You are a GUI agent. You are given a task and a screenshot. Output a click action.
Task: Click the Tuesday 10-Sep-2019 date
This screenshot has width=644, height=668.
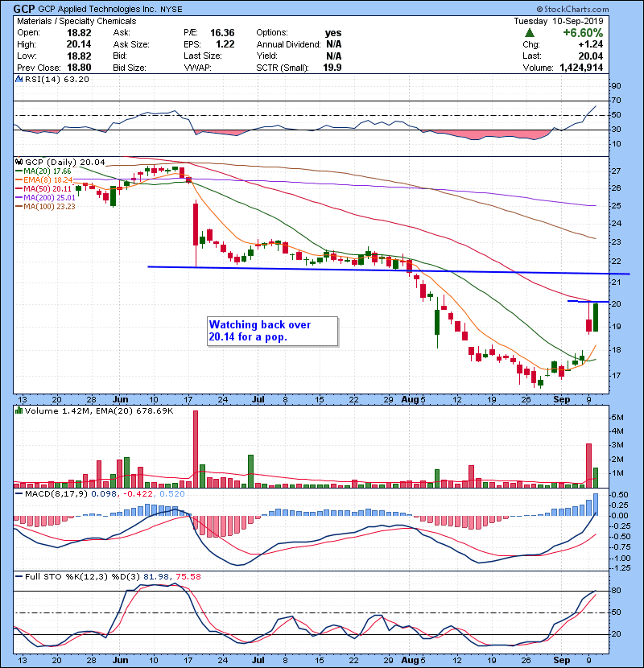(559, 21)
